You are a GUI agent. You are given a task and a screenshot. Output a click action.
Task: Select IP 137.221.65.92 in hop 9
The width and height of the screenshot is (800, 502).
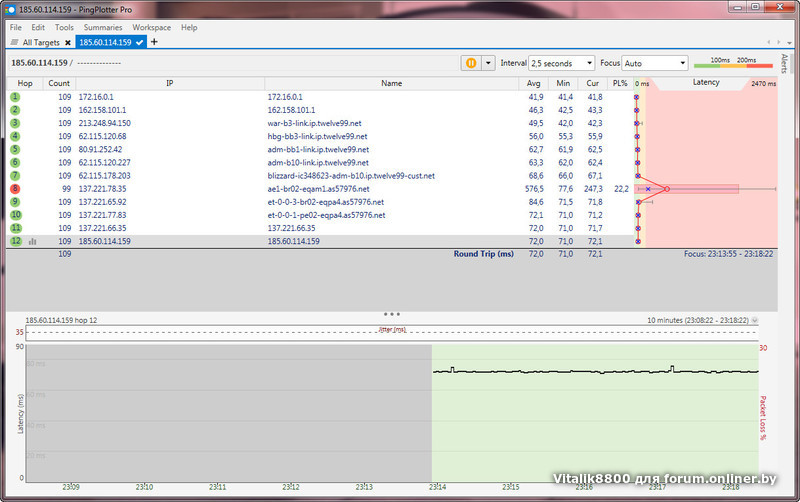[x=103, y=202]
